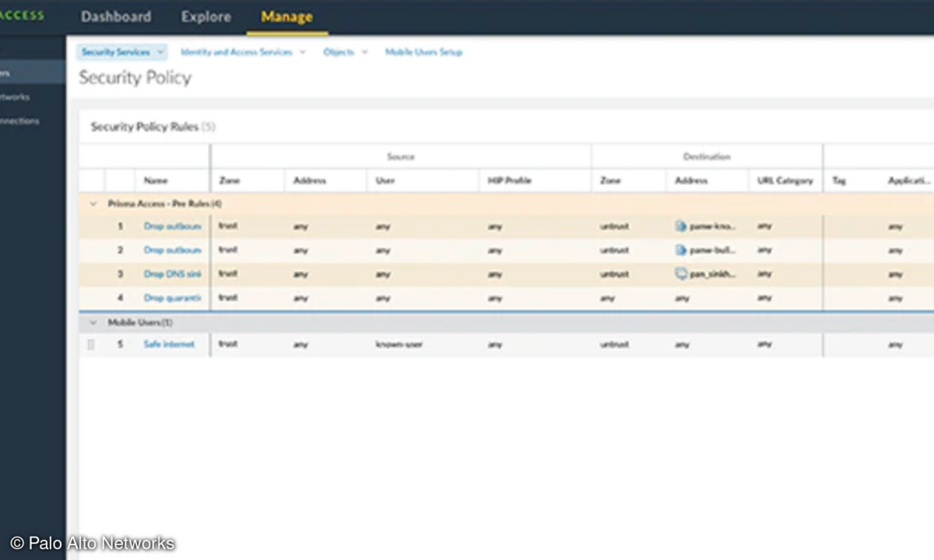Image resolution: width=934 pixels, height=560 pixels.
Task: Click the Security Policy Rules (5) heading
Action: pyautogui.click(x=153, y=127)
